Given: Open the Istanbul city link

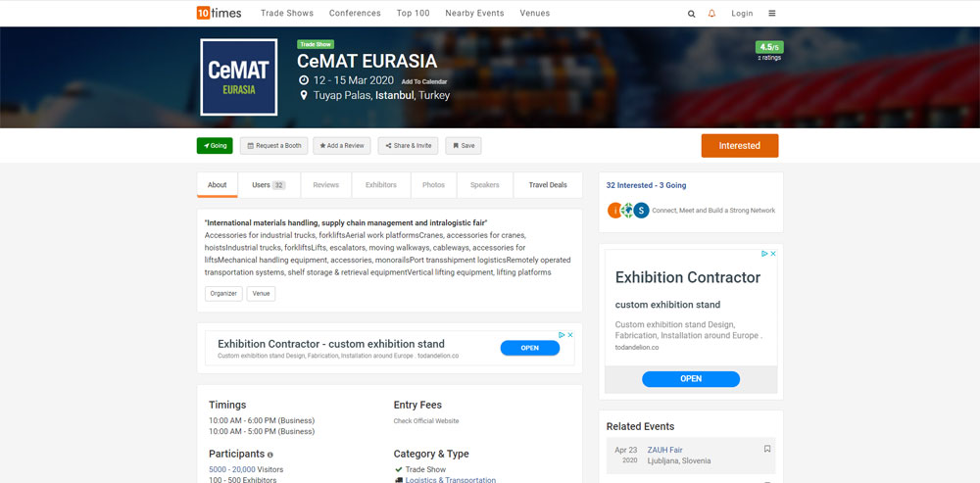Looking at the screenshot, I should (x=394, y=96).
